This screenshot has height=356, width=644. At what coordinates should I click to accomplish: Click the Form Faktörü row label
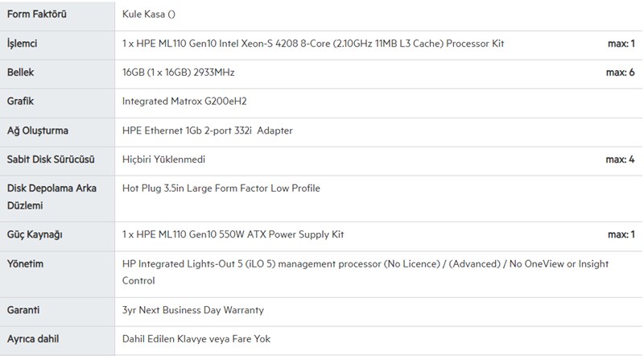(38, 14)
